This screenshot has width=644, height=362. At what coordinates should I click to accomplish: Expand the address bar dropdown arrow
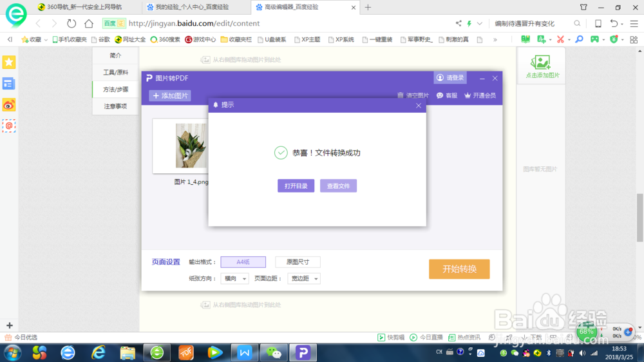coord(479,23)
